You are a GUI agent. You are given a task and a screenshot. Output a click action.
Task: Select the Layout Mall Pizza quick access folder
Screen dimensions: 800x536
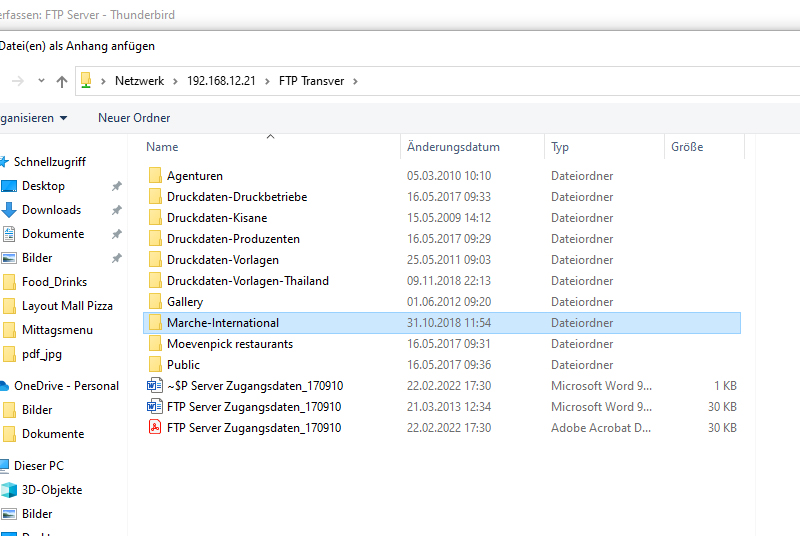[67, 306]
